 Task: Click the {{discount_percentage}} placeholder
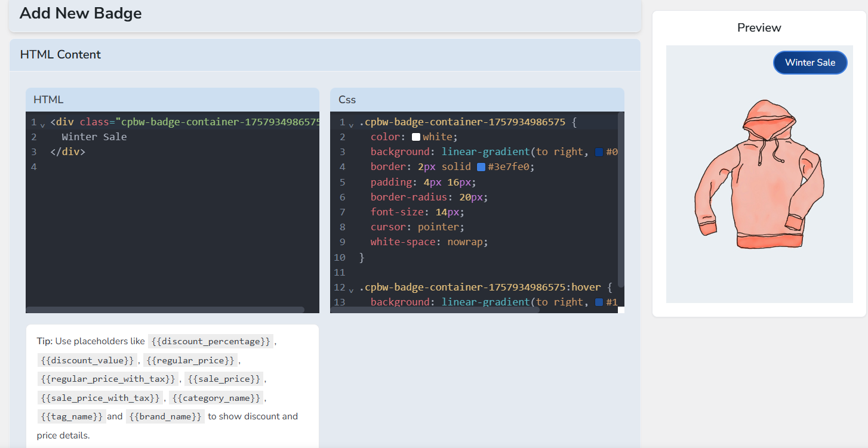click(x=211, y=341)
